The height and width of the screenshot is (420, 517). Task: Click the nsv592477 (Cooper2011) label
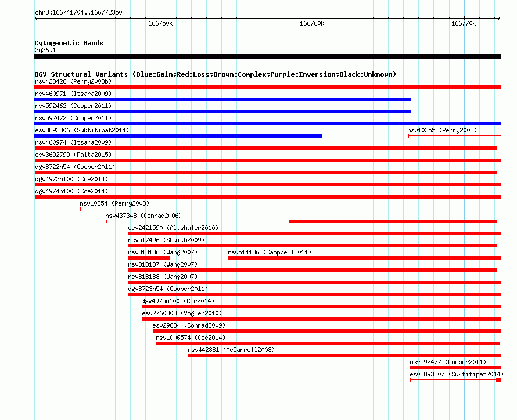click(x=448, y=362)
